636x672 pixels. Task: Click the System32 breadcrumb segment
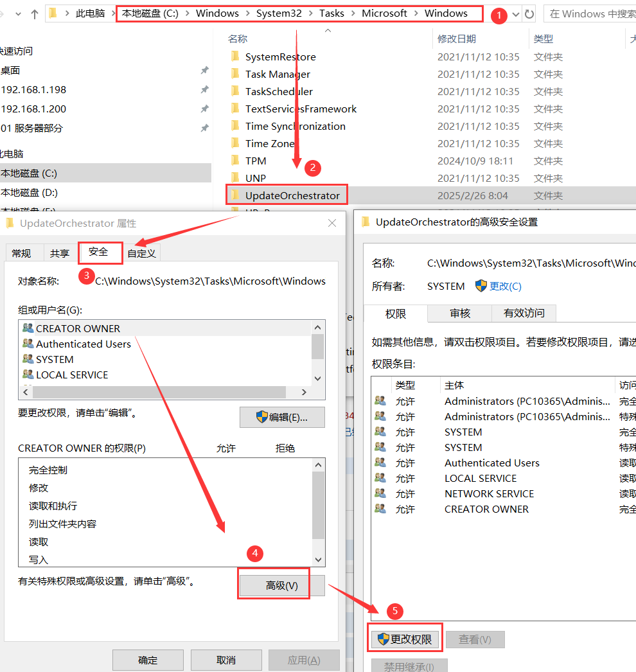(x=279, y=13)
